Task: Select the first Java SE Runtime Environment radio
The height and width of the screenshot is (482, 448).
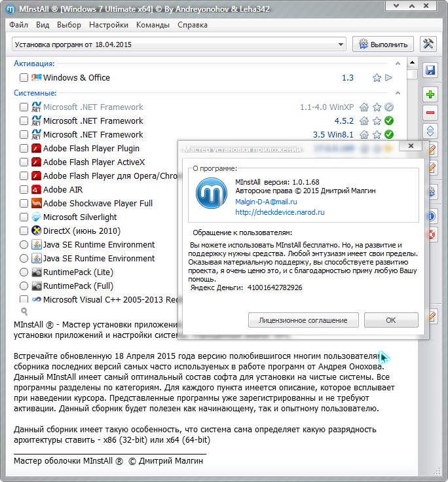Action: pyautogui.click(x=24, y=245)
